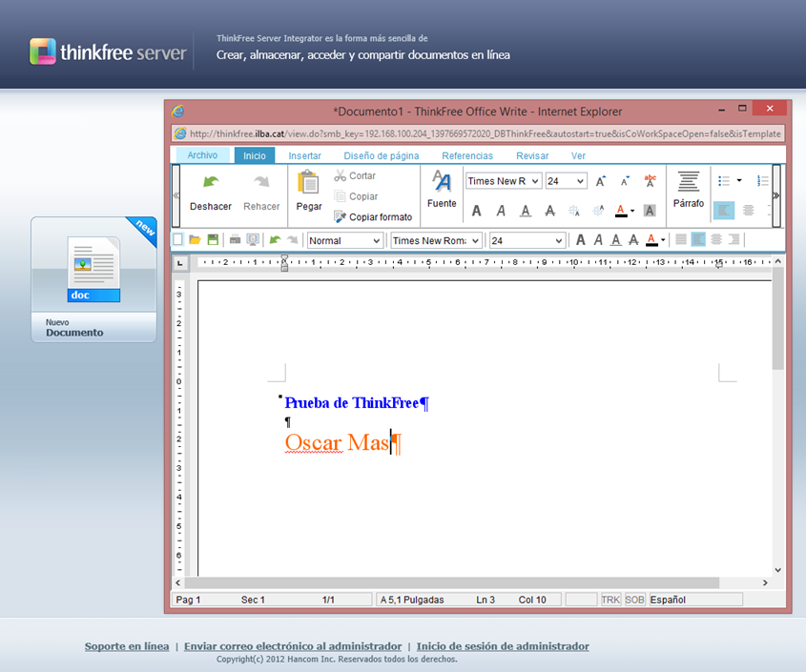
Task: Click the new blank document icon
Action: tap(177, 239)
